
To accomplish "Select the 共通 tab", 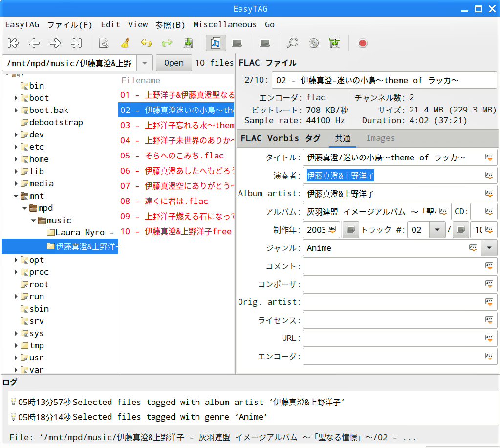I will (343, 138).
